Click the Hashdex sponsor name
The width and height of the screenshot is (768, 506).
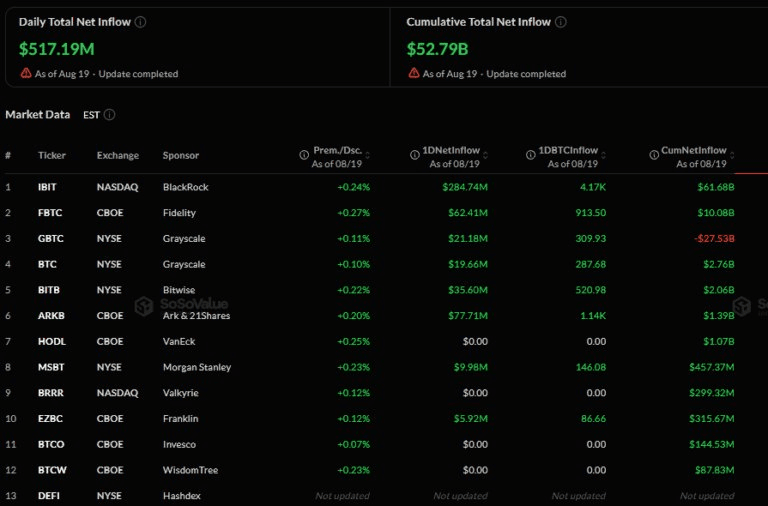pyautogui.click(x=182, y=496)
